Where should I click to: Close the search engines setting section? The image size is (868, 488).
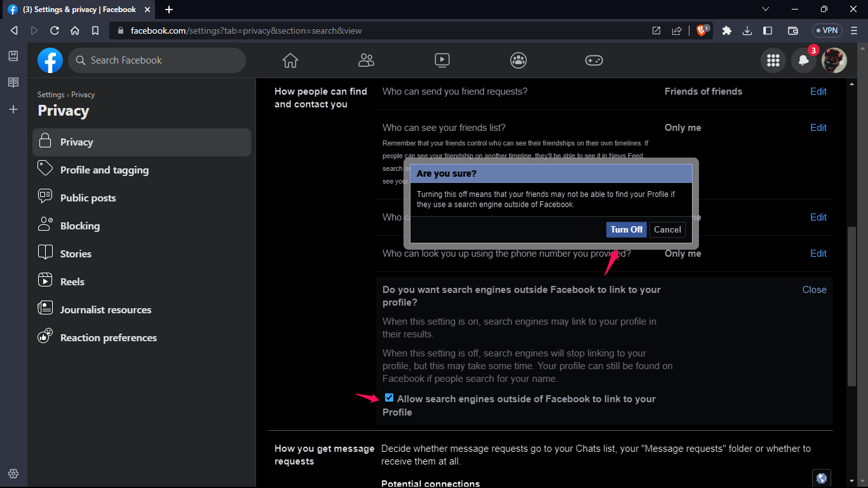pos(815,290)
